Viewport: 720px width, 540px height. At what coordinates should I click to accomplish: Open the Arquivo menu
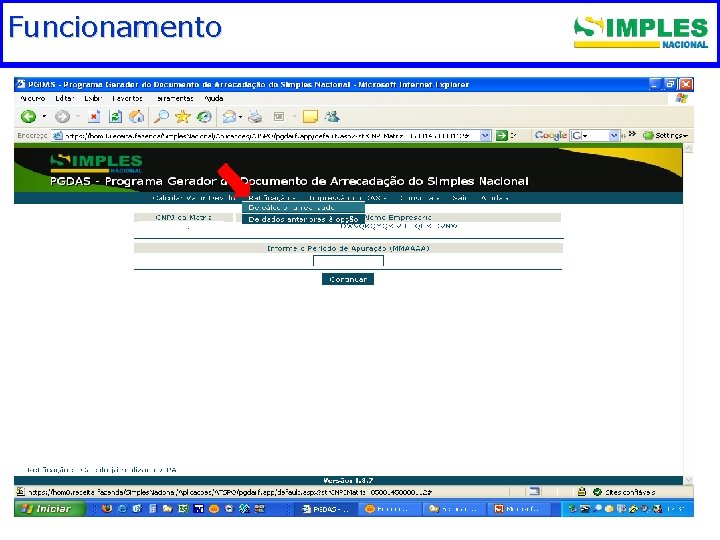33,98
